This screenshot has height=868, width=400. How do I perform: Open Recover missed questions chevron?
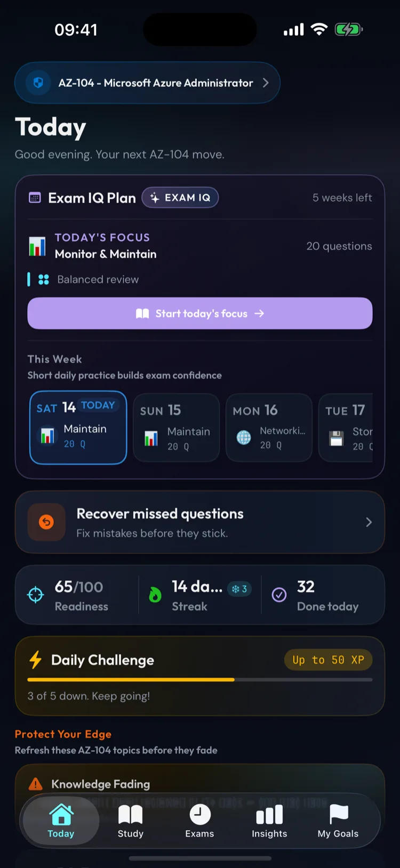pos(369,522)
